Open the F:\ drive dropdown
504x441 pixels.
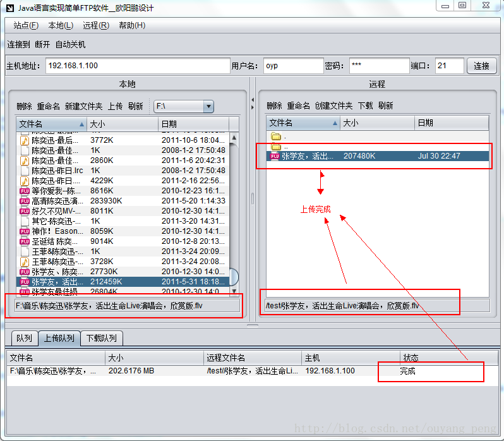[208, 107]
